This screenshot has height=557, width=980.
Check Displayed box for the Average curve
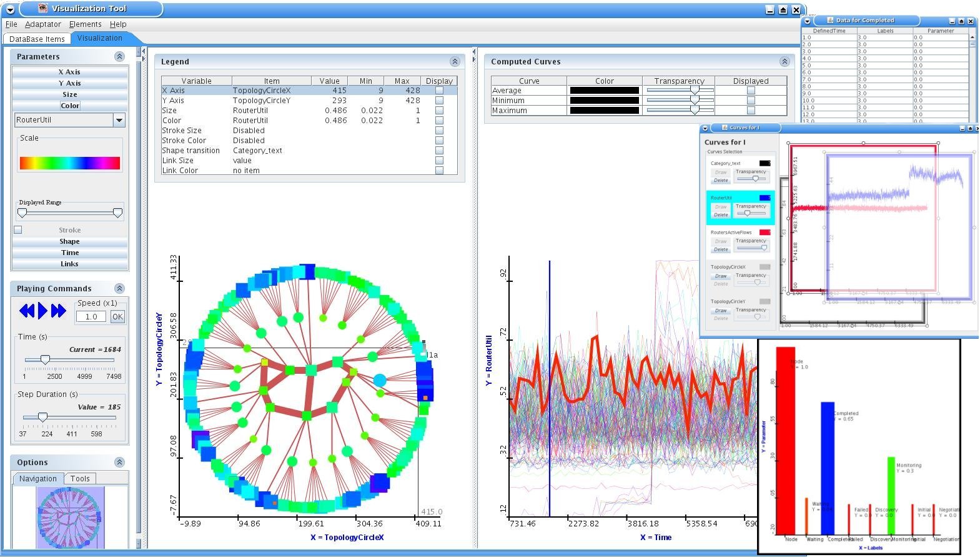751,91
